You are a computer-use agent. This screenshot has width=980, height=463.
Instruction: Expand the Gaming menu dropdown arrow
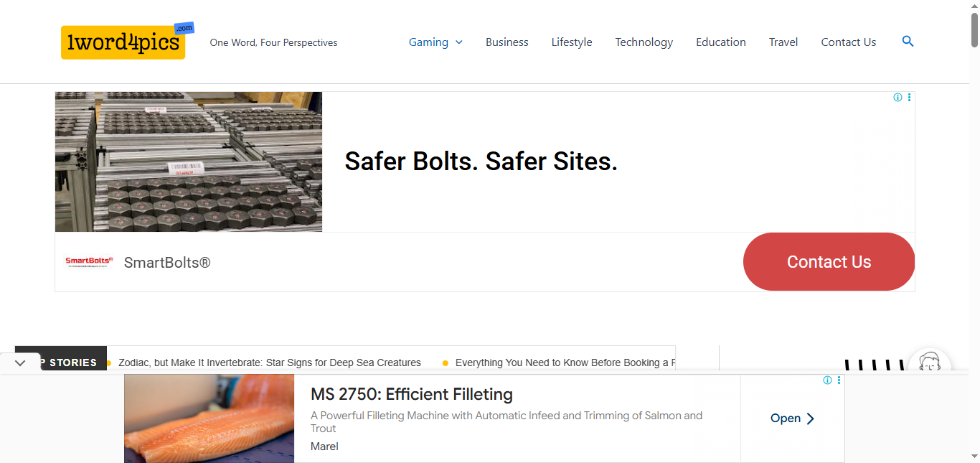459,42
